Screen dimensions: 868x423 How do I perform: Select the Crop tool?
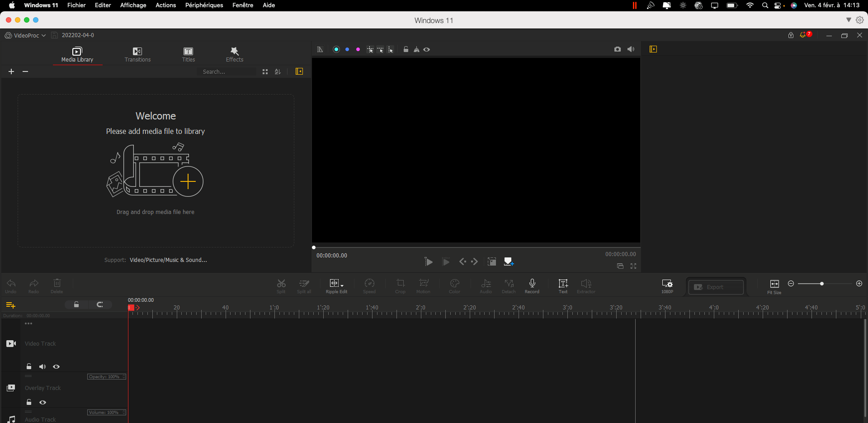(x=401, y=286)
